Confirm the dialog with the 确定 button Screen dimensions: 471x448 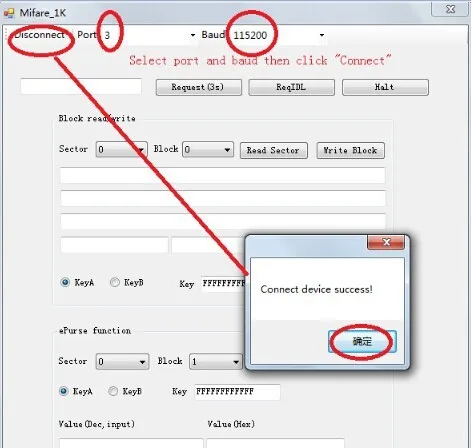point(362,341)
